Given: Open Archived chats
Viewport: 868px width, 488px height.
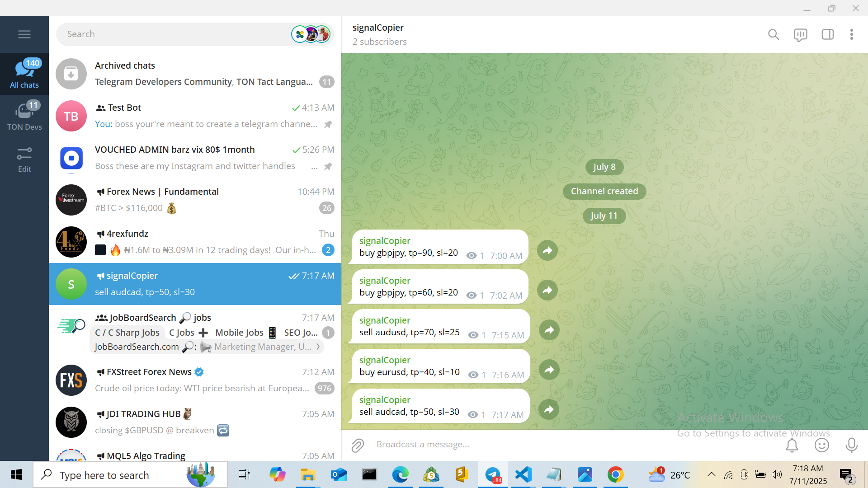Looking at the screenshot, I should coord(195,74).
